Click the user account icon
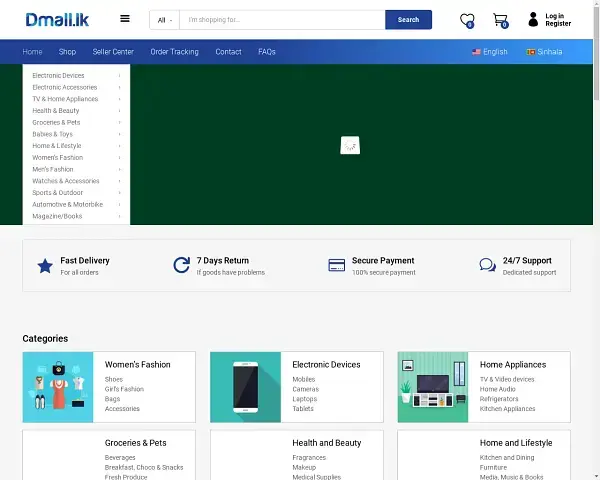The height and width of the screenshot is (480, 600). (x=533, y=19)
